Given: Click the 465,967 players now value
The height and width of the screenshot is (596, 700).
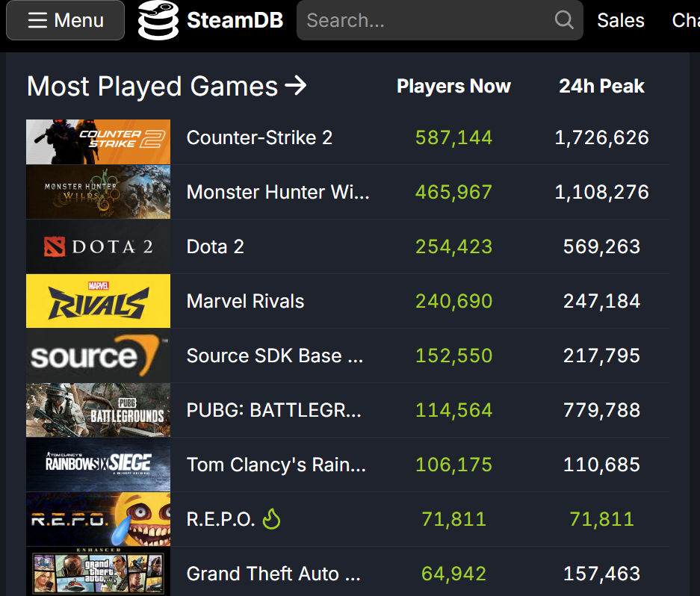Looking at the screenshot, I should coord(453,192).
